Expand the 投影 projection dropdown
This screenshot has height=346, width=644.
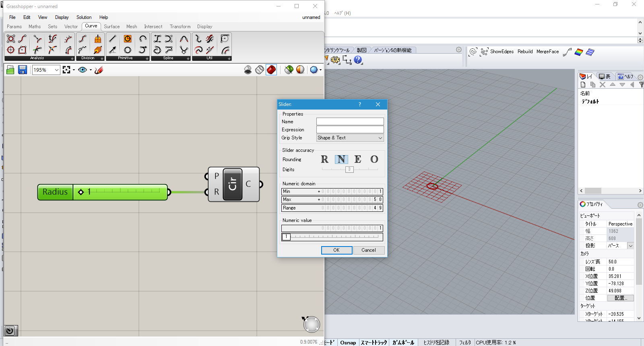[631, 246]
